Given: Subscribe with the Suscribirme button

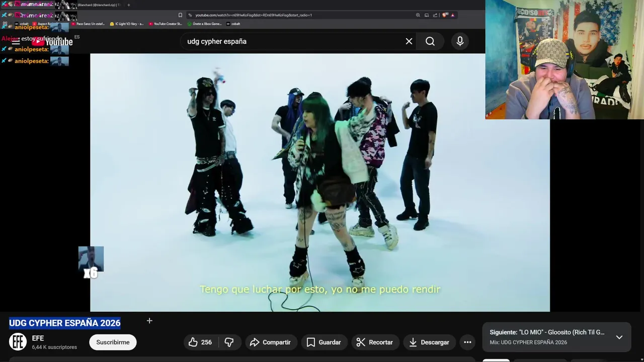Looking at the screenshot, I should 113,342.
